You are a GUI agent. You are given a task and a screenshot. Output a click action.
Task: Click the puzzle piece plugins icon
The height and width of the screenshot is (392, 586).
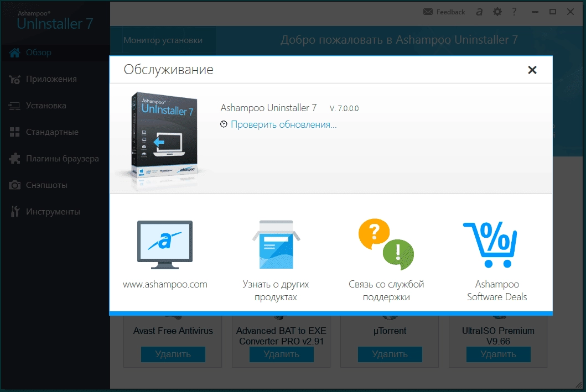tap(14, 159)
